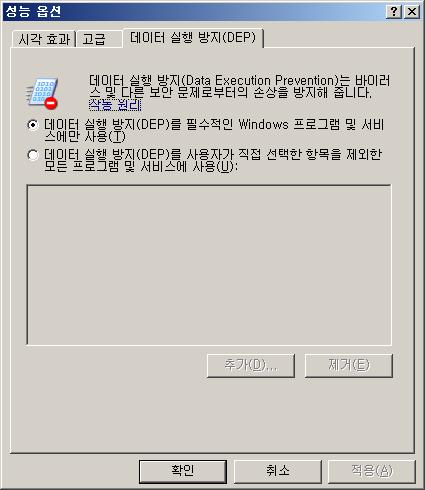
Task: Confirm with the 확인 button
Action: point(183,471)
